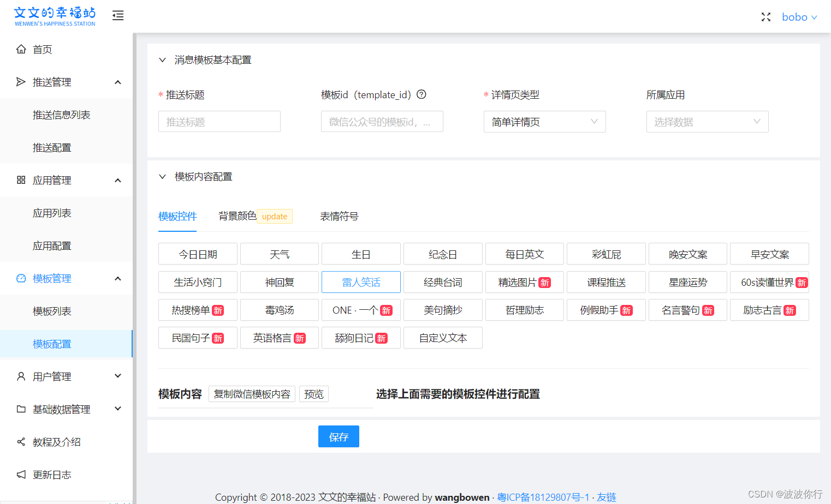Add the 天气 widget

click(280, 254)
